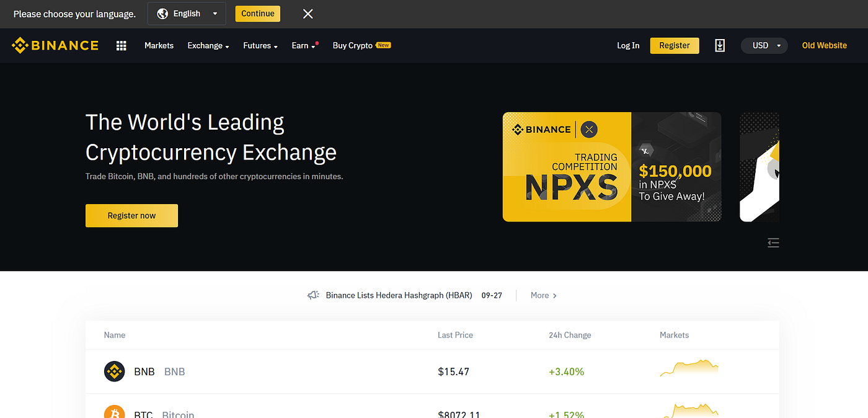Expand the Exchange menu
The width and height of the screenshot is (868, 418).
(208, 46)
